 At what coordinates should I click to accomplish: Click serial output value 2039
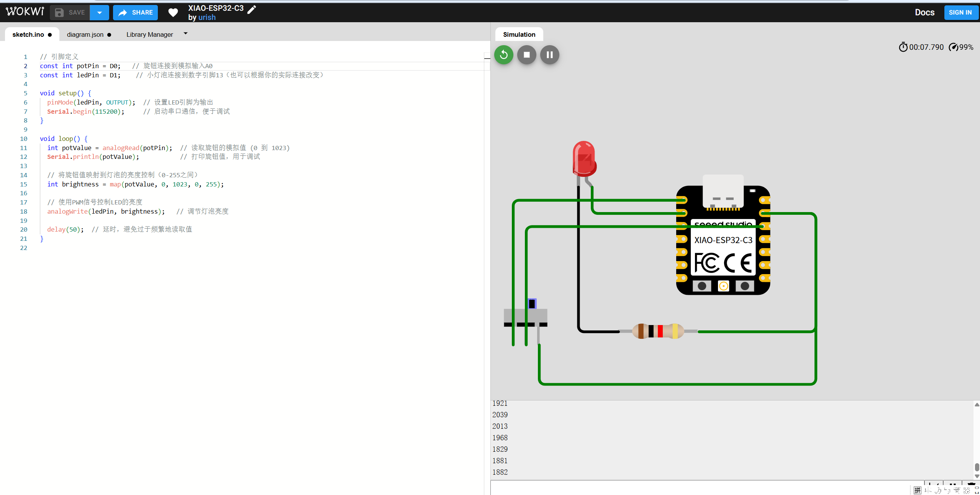(x=500, y=415)
